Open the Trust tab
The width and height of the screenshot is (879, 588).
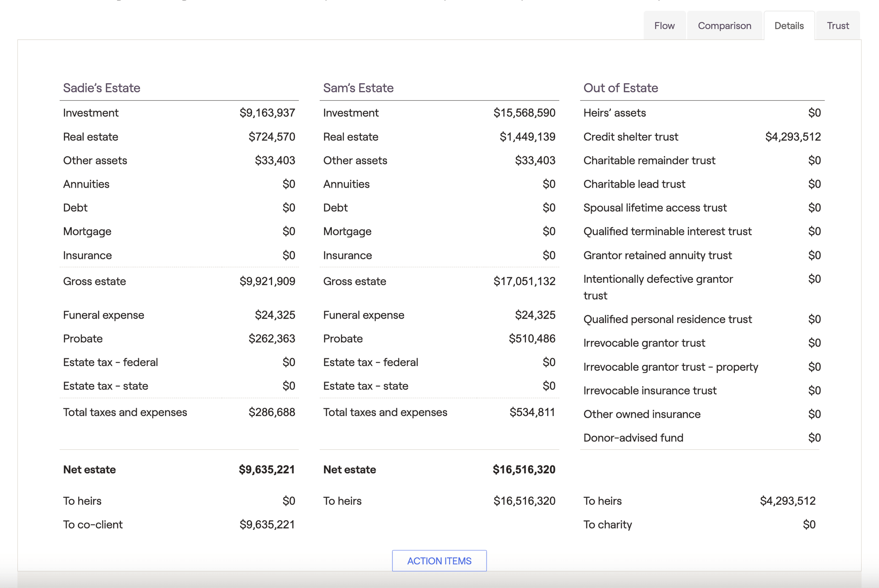click(x=838, y=26)
